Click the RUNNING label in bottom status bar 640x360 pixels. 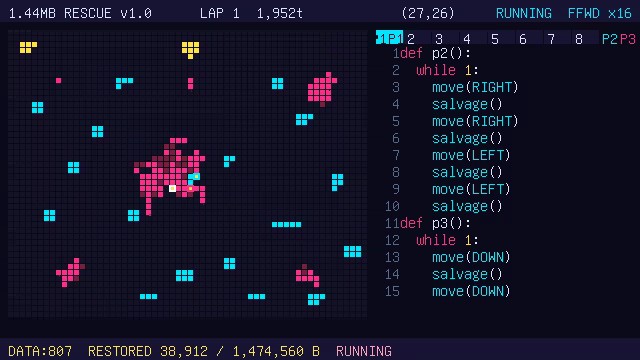tap(364, 351)
